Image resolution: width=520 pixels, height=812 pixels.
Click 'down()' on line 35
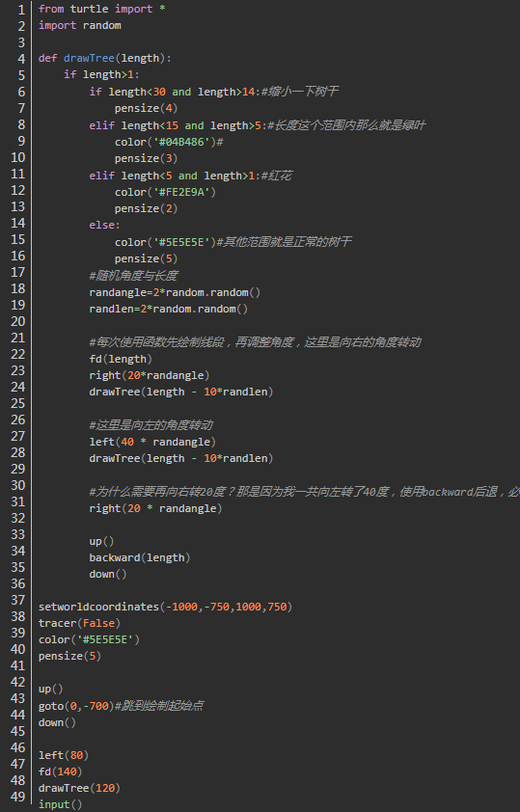point(108,575)
